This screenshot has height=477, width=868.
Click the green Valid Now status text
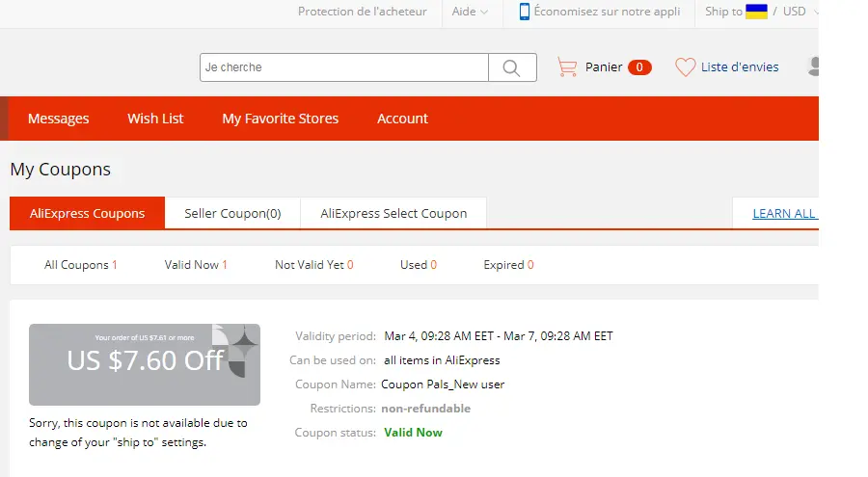pos(413,432)
